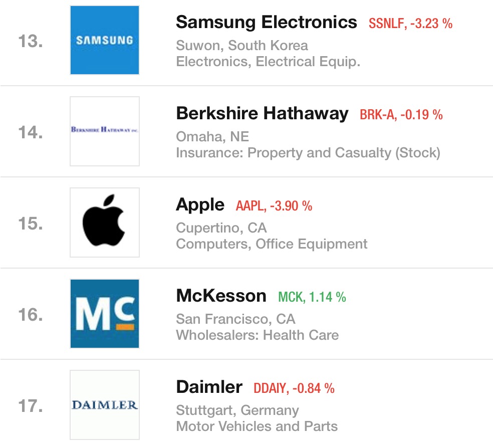The width and height of the screenshot is (493, 448).
Task: Click the green MCK ticker
Action: [x=291, y=297]
